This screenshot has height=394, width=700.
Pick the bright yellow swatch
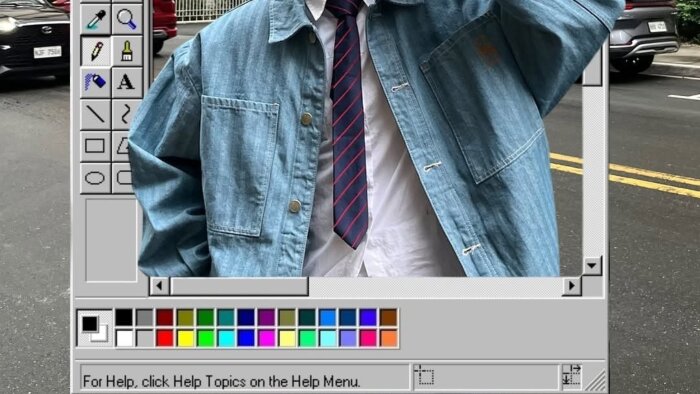point(185,338)
